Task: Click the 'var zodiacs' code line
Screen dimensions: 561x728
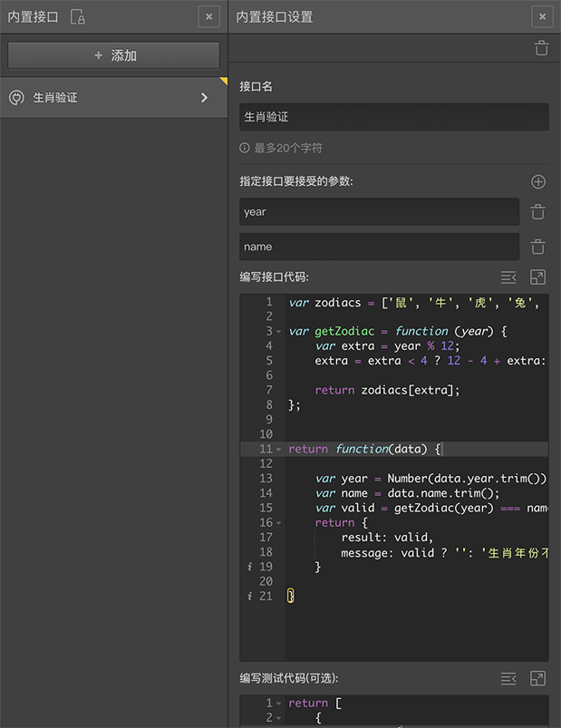Action: [413, 303]
